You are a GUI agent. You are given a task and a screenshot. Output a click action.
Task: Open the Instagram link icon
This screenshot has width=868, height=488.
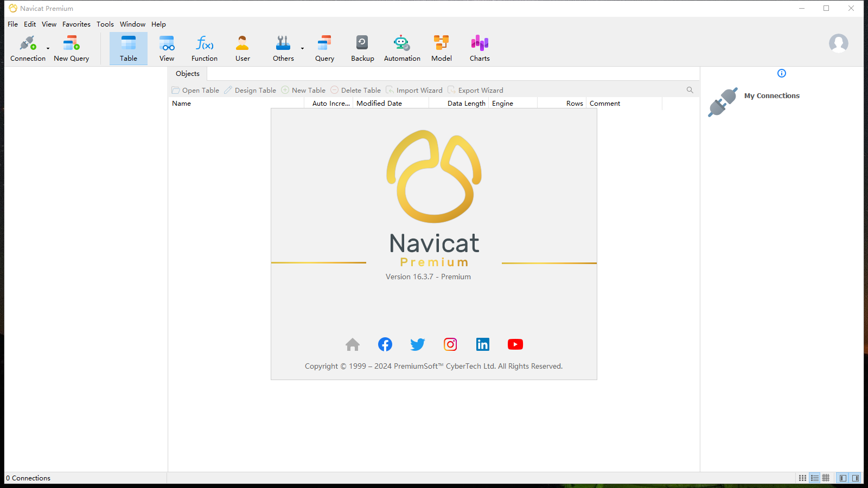point(450,344)
